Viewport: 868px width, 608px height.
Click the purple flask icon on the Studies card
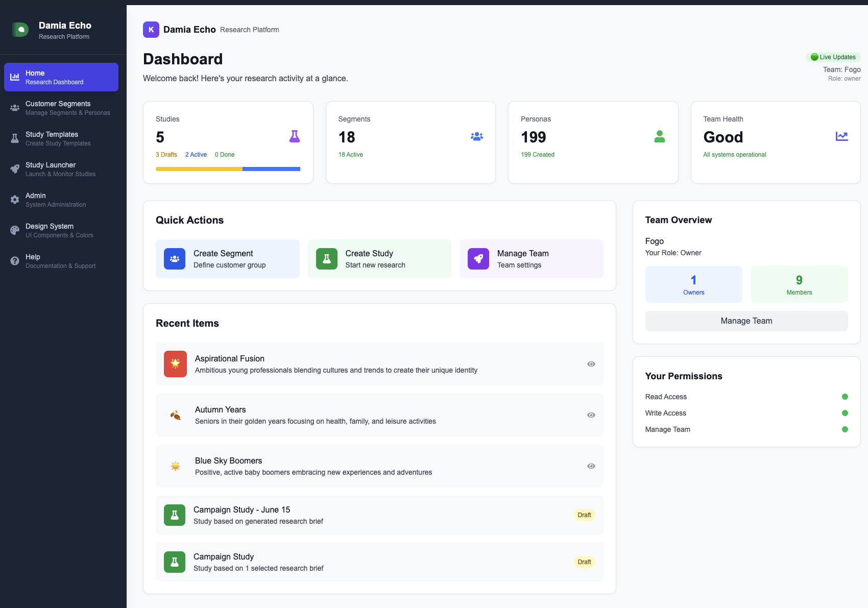coord(295,136)
